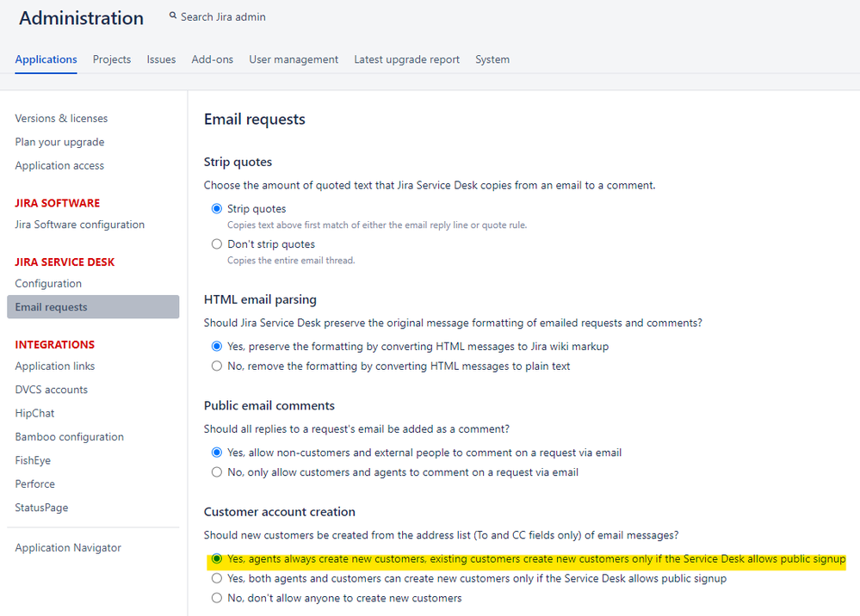Select No, don't allow anyone option
860x616 pixels.
(217, 598)
